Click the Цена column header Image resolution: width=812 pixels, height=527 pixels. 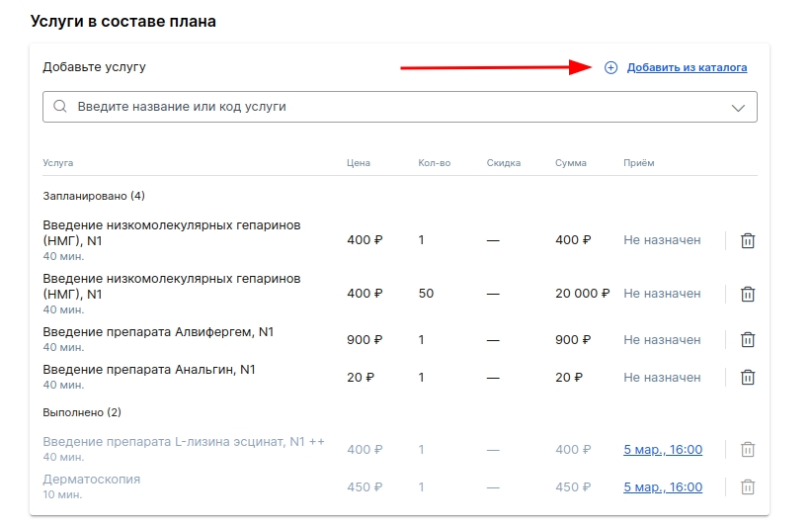359,163
